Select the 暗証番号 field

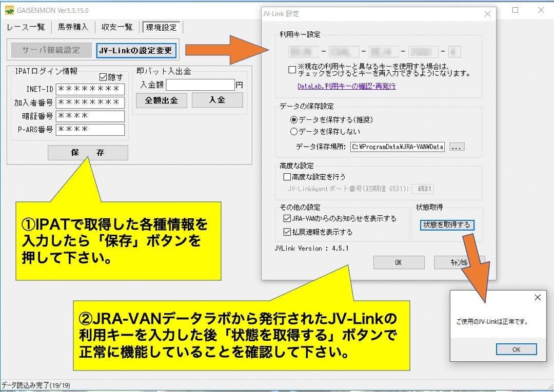point(90,116)
